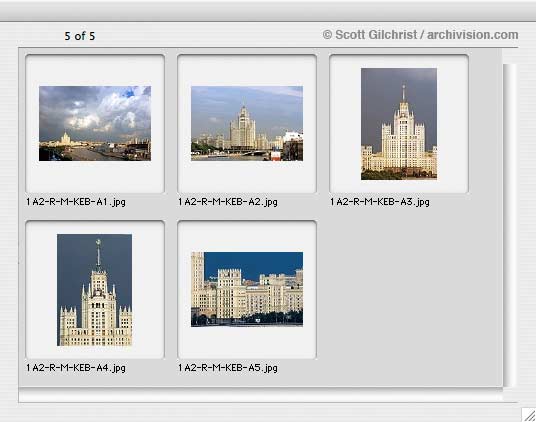Click the 1A2-R-M-KEB-A2.jpg filename label
Image resolution: width=536 pixels, height=422 pixels.
click(228, 202)
